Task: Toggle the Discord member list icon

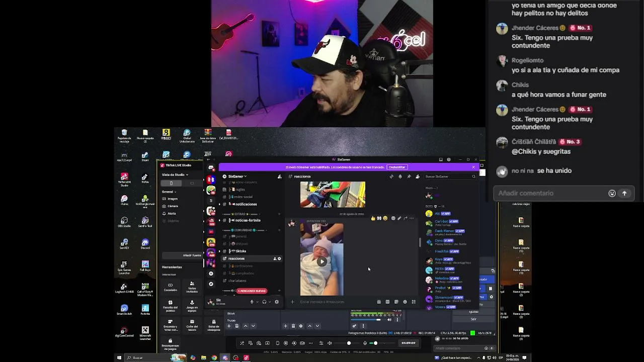Action: [418, 176]
